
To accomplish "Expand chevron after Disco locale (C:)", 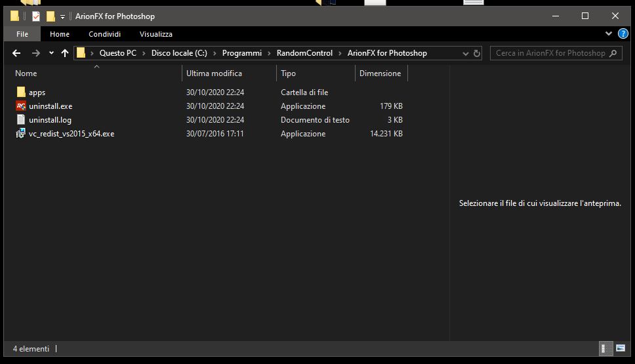I will click(215, 53).
